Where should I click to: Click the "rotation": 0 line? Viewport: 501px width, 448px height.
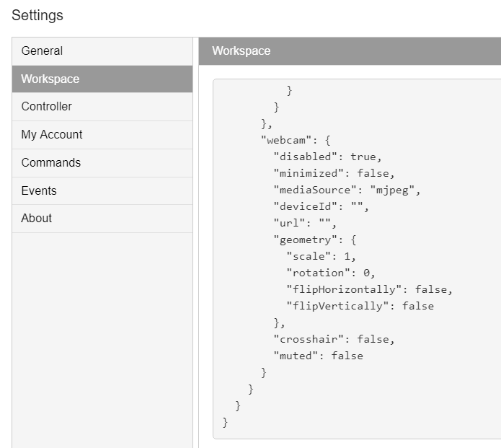[x=331, y=273]
